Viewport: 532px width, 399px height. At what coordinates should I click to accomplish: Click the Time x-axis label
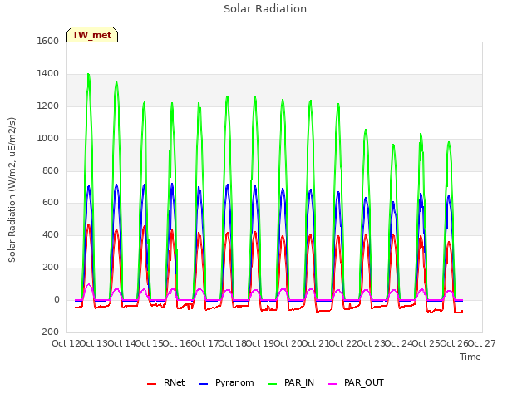pos(470,357)
